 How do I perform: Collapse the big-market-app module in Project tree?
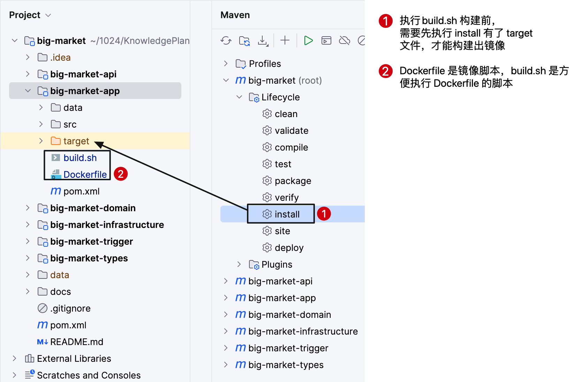coord(28,91)
